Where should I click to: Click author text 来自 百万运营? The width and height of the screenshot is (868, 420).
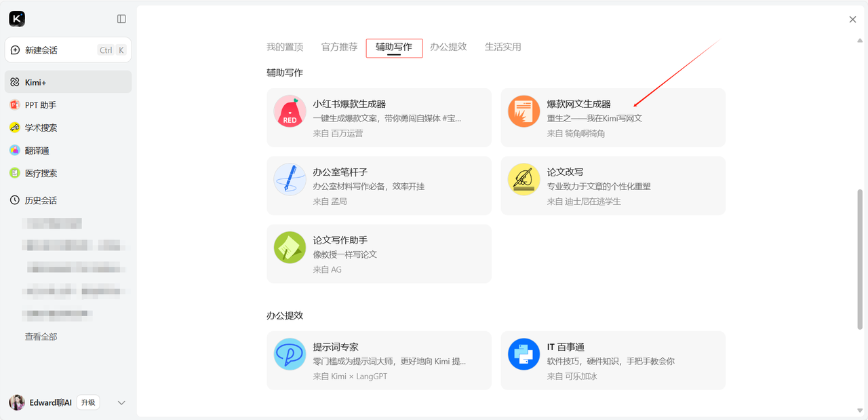338,134
